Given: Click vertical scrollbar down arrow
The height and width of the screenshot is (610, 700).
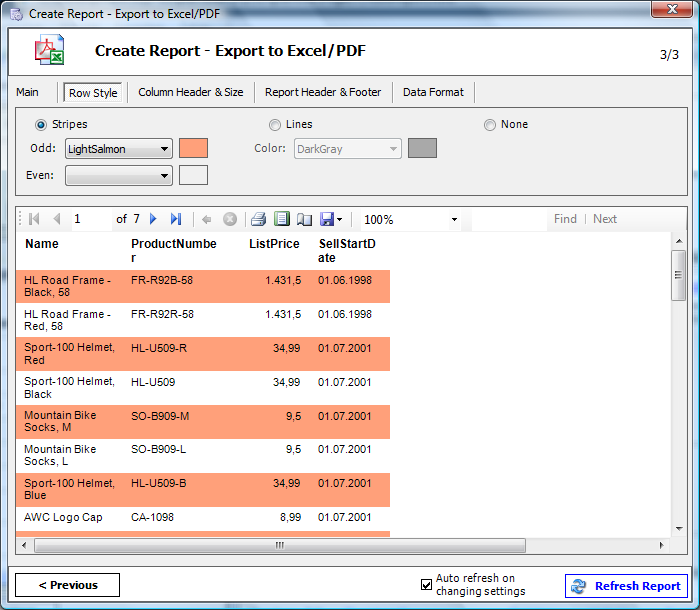Looking at the screenshot, I should 679,529.
